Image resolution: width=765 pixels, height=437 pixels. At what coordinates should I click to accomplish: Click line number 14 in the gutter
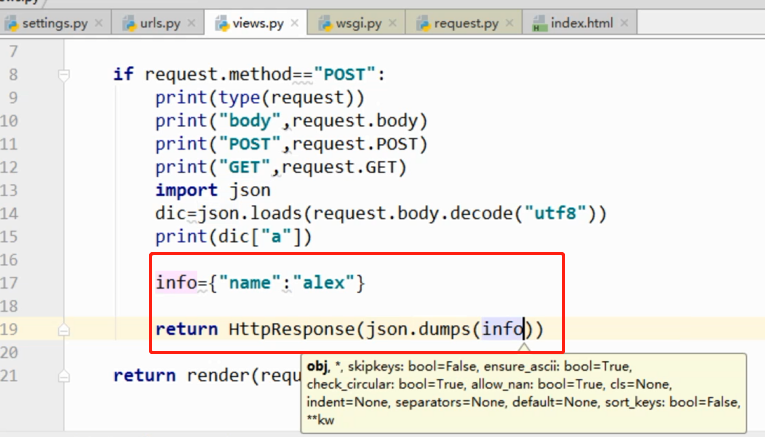(x=9, y=214)
